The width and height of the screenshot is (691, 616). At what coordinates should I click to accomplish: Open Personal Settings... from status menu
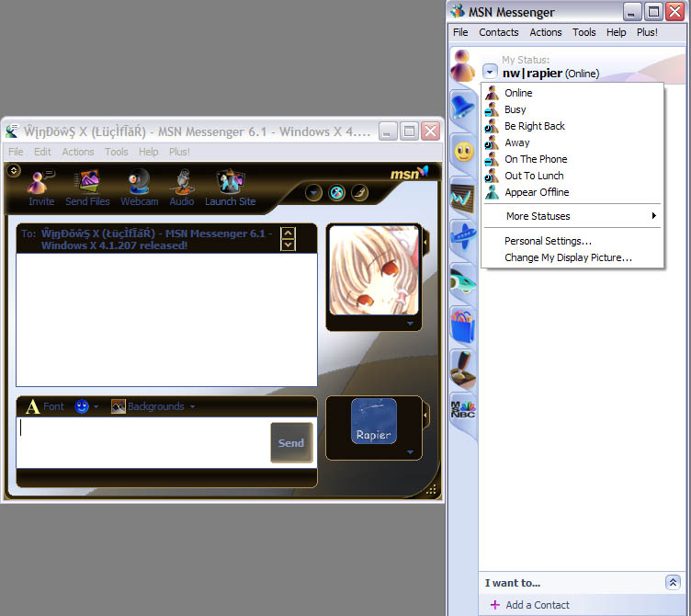[572, 241]
